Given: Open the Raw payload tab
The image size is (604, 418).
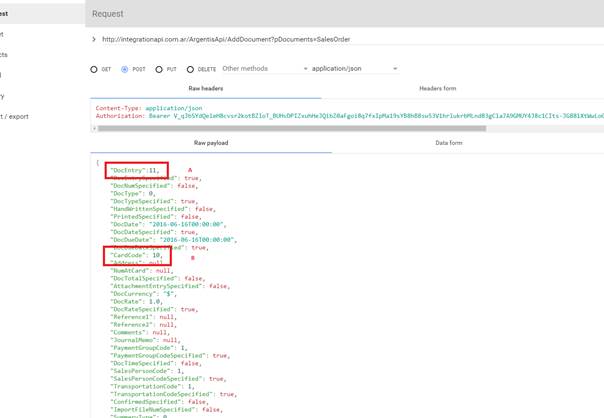Looking at the screenshot, I should pos(211,143).
